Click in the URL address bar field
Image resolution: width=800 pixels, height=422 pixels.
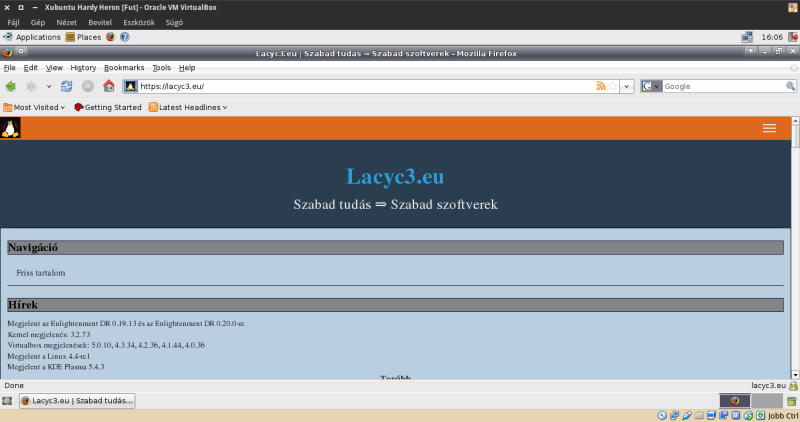pyautogui.click(x=366, y=86)
